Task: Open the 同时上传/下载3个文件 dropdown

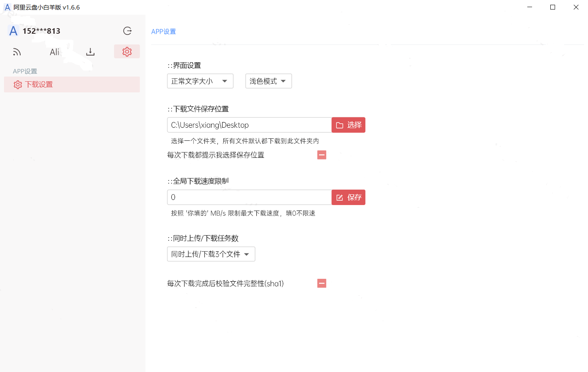Action: pyautogui.click(x=211, y=254)
